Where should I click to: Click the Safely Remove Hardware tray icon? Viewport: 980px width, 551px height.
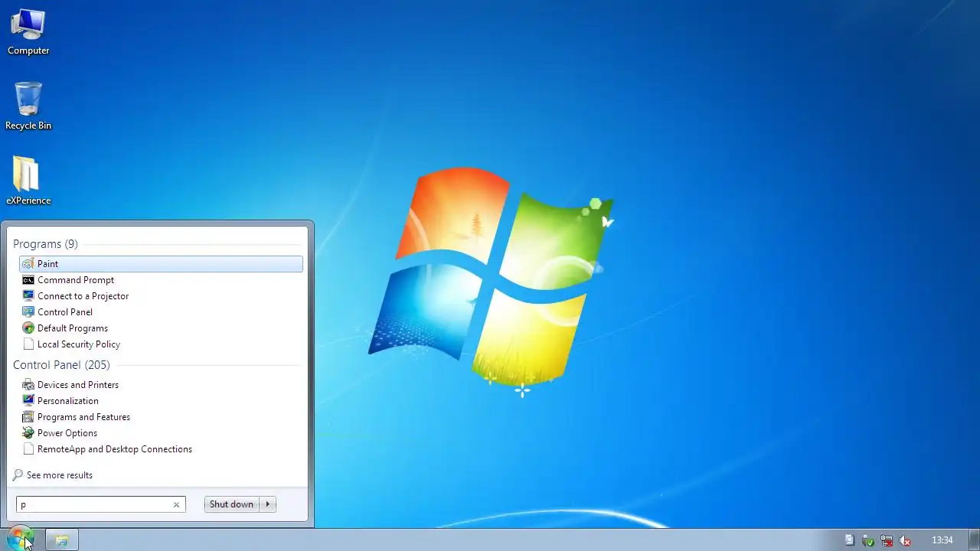867,540
